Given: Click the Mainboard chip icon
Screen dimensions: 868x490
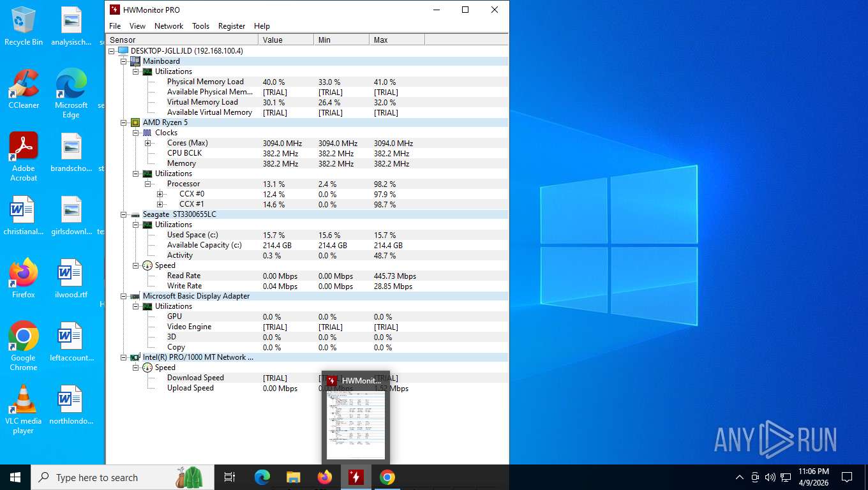Looking at the screenshot, I should click(x=135, y=61).
